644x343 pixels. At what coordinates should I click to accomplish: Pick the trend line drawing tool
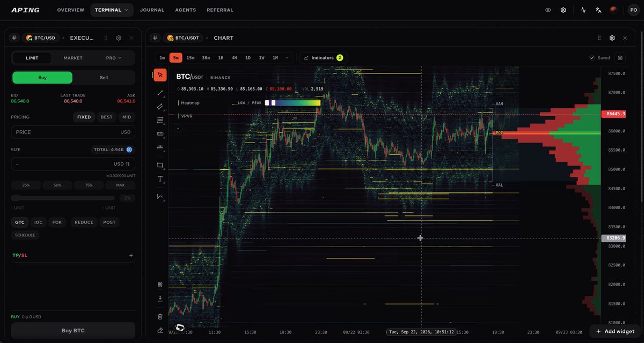pos(160,93)
